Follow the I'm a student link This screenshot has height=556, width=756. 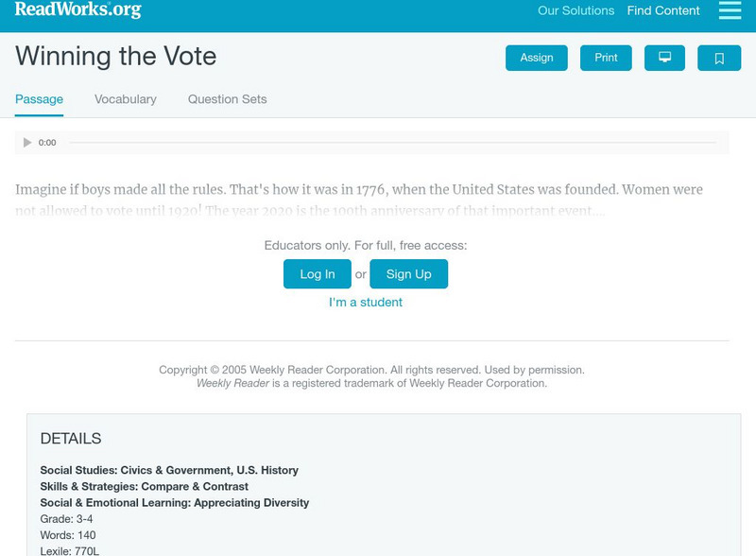pyautogui.click(x=366, y=303)
